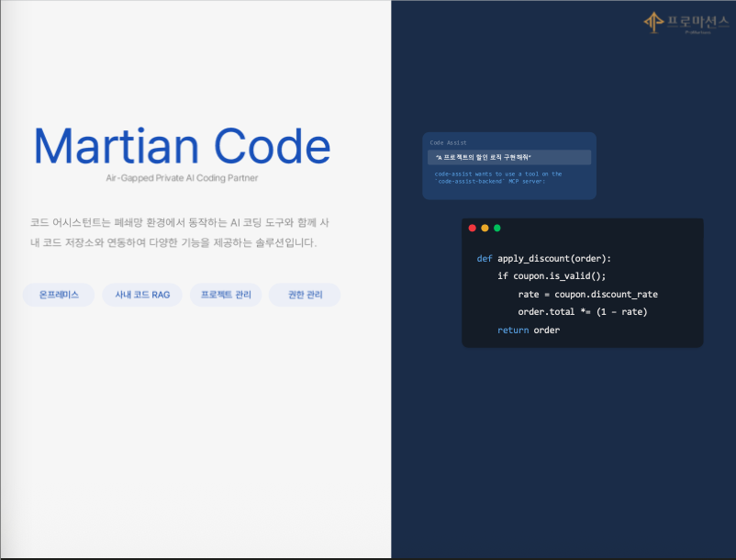Click the Prometheus logo icon

pyautogui.click(x=653, y=21)
